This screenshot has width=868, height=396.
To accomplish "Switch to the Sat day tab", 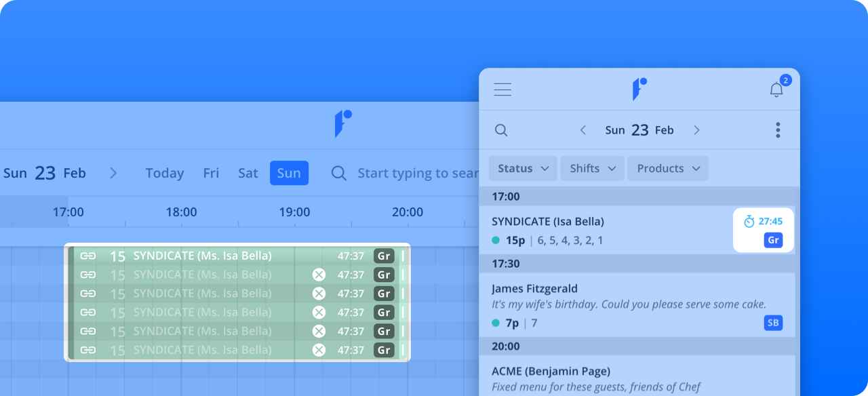I will (248, 173).
